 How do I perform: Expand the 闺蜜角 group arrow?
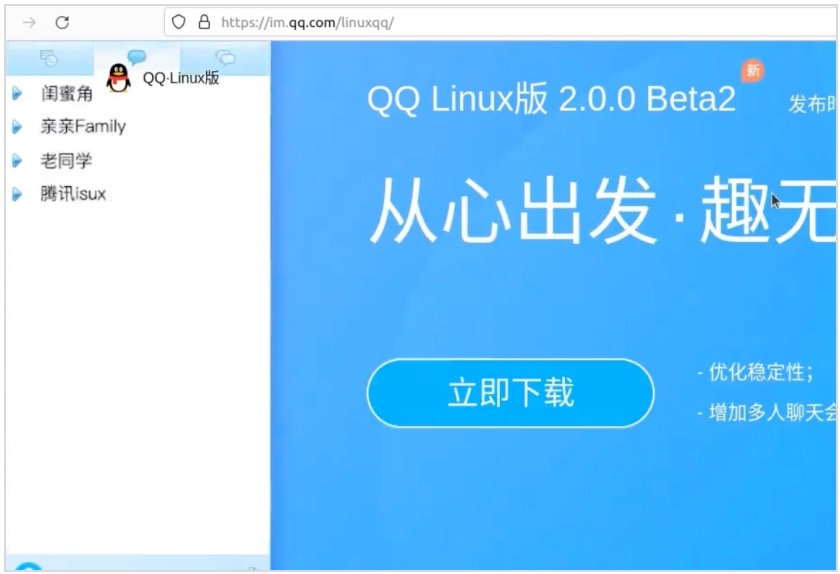pos(17,94)
